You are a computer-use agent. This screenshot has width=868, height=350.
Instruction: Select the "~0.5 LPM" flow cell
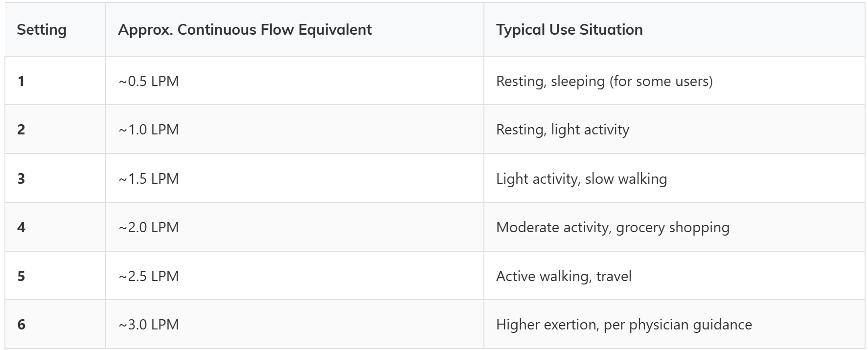point(148,81)
